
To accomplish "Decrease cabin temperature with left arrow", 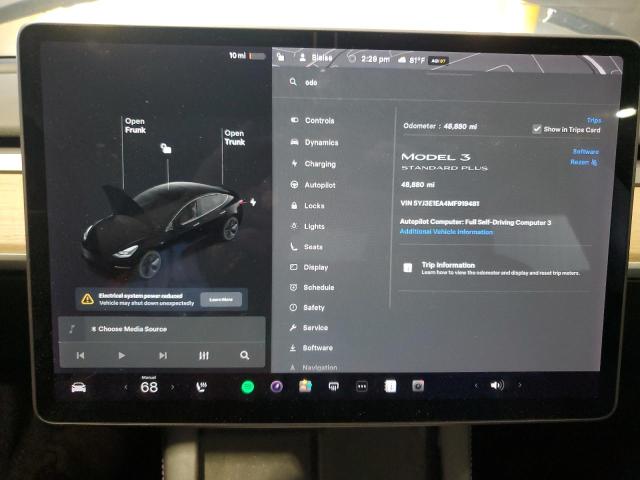I will point(126,387).
